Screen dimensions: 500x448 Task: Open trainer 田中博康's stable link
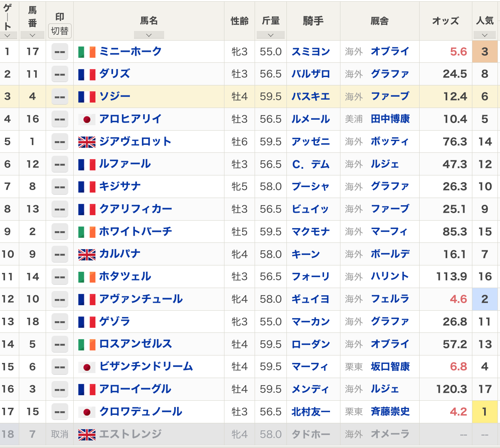[390, 119]
